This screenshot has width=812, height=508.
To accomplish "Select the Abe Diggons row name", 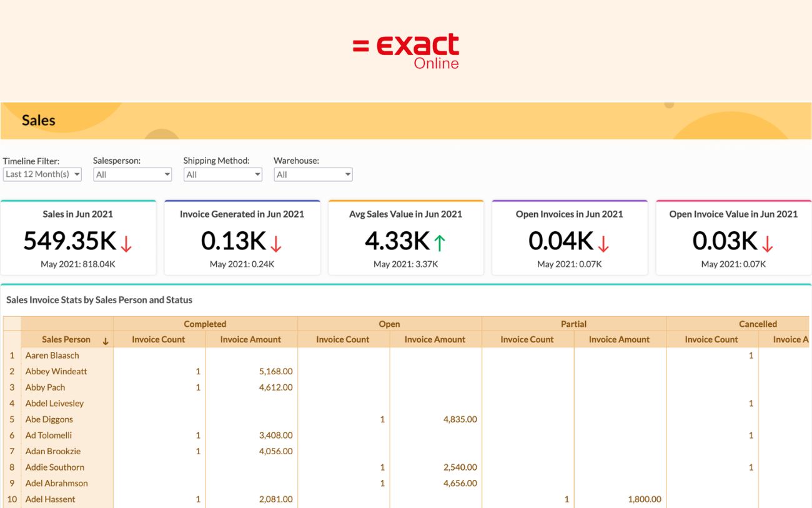I will click(49, 419).
